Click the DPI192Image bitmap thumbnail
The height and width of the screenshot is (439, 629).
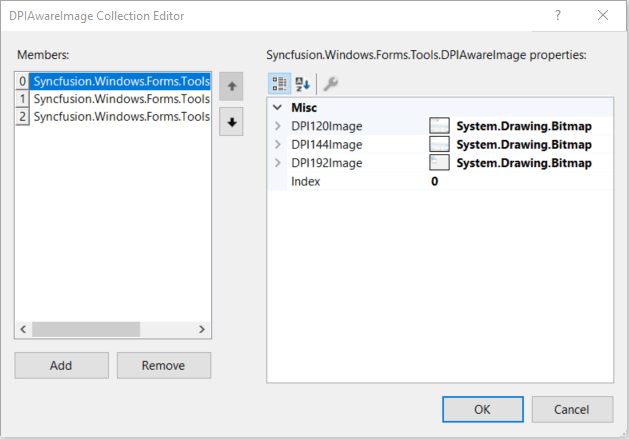pyautogui.click(x=439, y=163)
